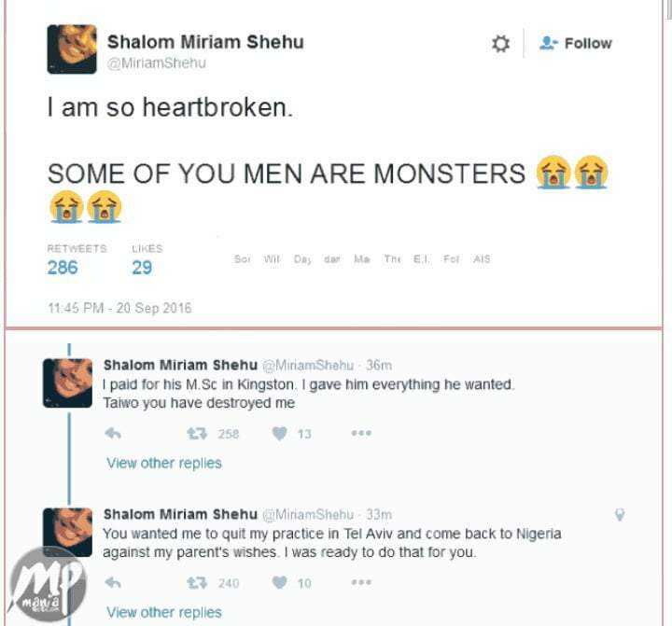
Task: View the 29 likes count
Action: click(x=142, y=268)
